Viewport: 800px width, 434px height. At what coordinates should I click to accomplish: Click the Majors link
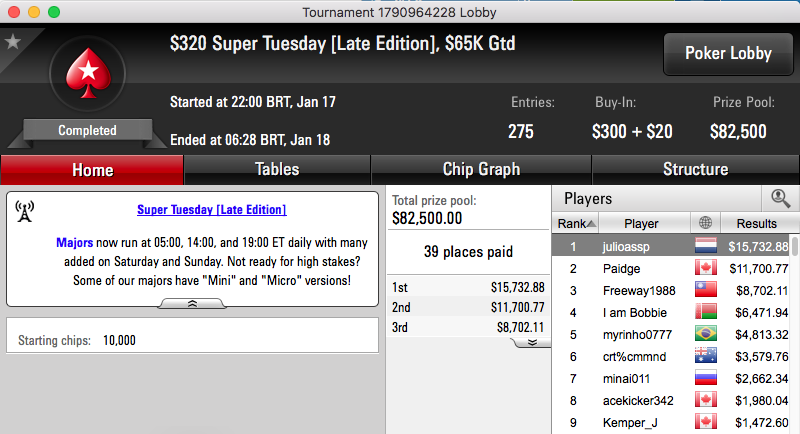click(x=74, y=242)
